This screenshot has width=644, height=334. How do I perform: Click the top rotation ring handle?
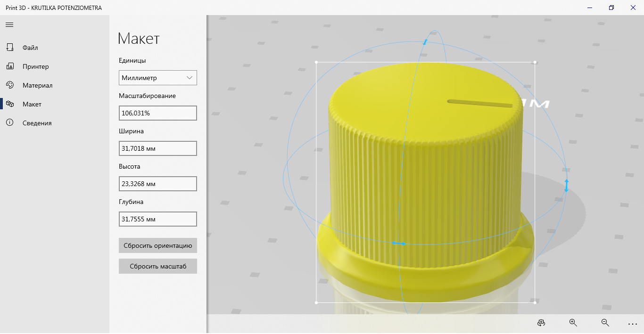(425, 42)
